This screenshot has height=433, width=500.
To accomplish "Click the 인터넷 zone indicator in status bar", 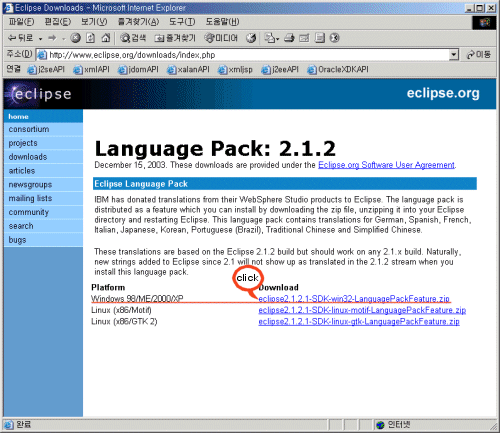I will pyautogui.click(x=393, y=425).
